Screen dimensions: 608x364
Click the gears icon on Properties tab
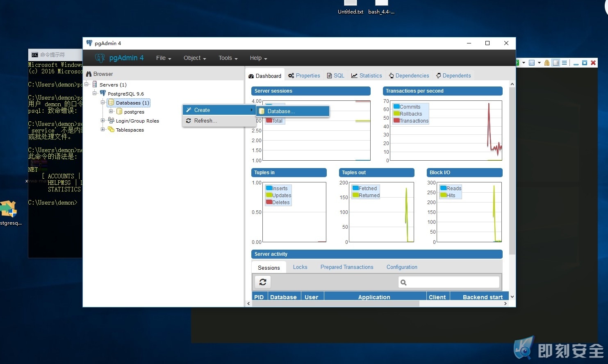[291, 76]
